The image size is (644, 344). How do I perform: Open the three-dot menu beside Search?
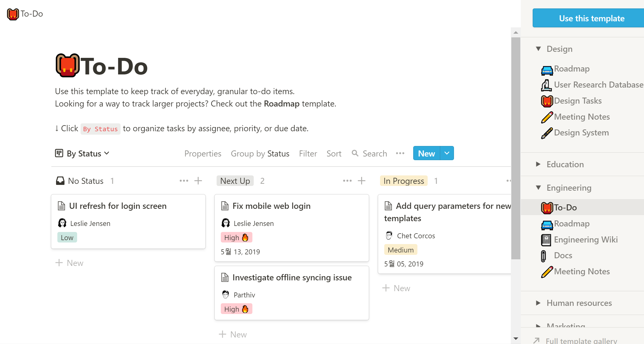pyautogui.click(x=400, y=153)
